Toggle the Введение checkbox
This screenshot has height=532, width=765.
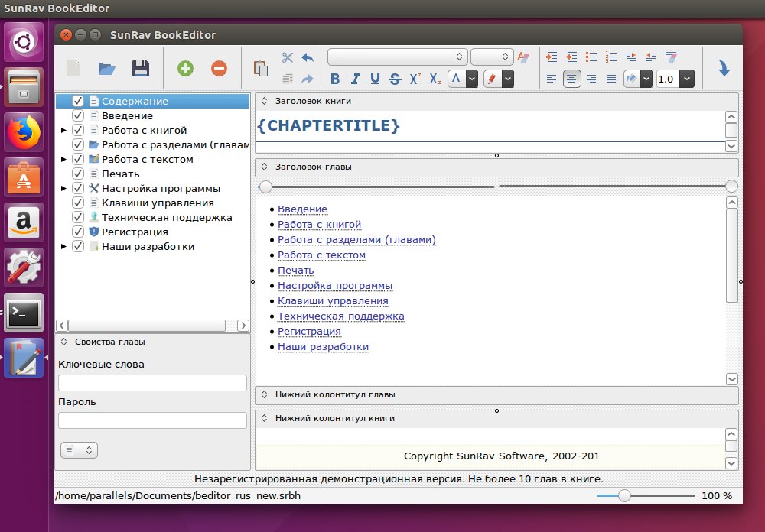77,115
